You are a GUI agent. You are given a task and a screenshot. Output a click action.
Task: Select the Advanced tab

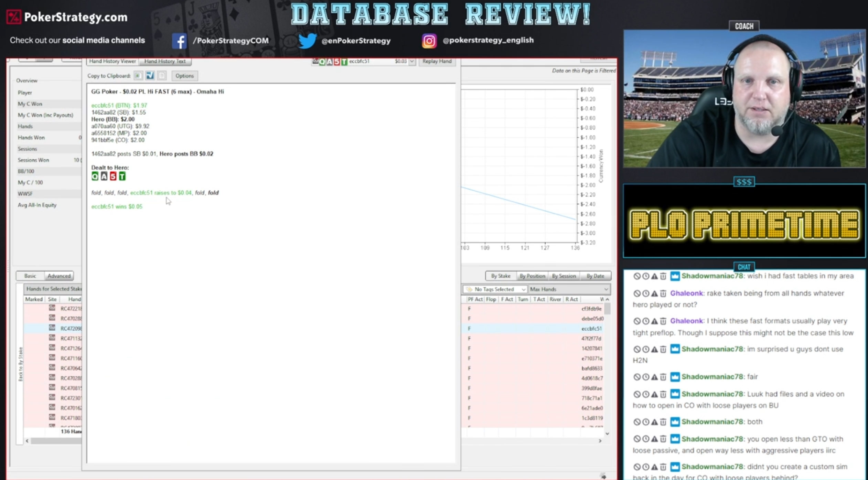click(x=59, y=276)
